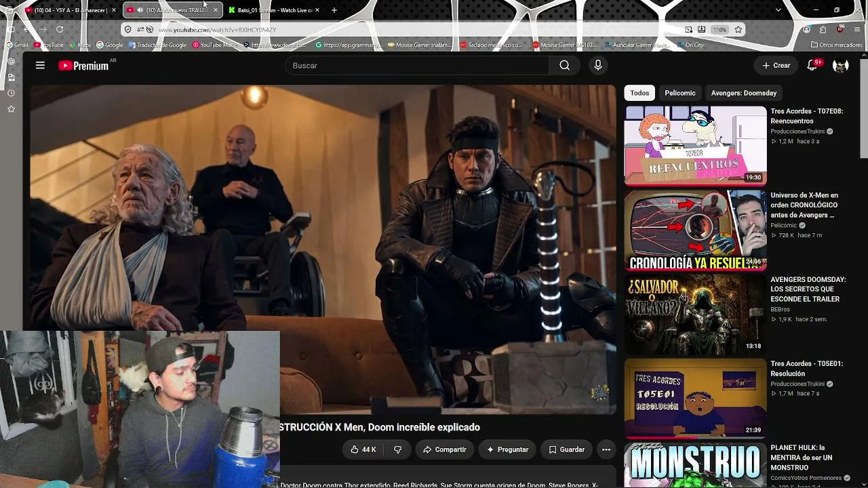Open the Otros marcadores bookmarks folder

[836, 45]
